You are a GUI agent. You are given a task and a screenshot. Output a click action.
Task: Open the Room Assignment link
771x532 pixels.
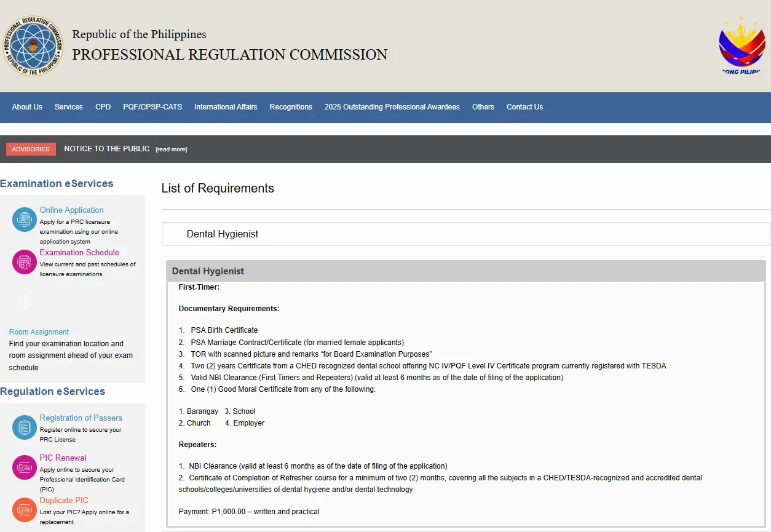(39, 332)
